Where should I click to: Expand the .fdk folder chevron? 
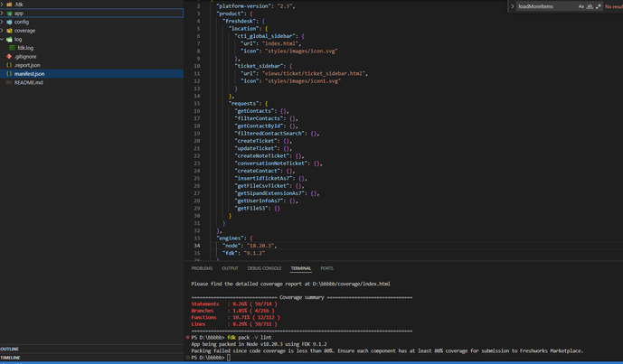click(x=3, y=5)
